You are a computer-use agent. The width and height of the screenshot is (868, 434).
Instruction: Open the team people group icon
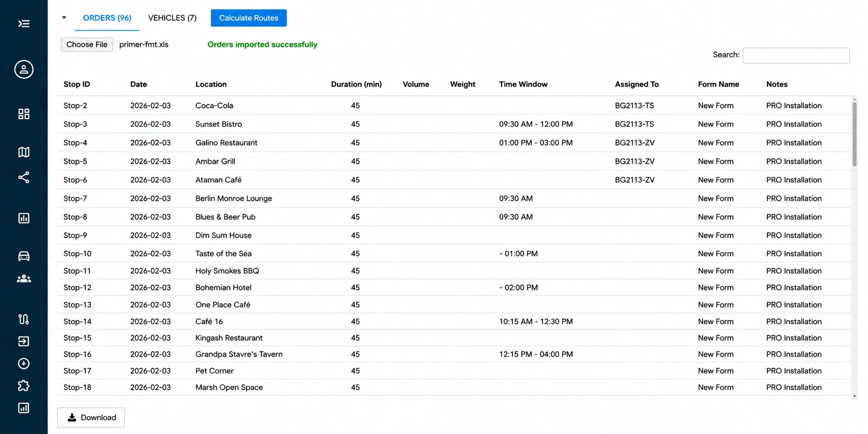pos(23,279)
